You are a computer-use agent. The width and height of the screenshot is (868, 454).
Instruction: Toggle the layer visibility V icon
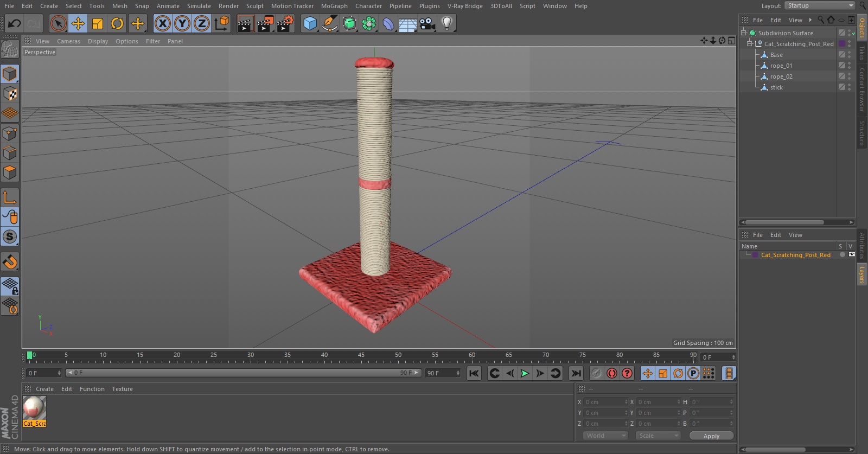pos(852,255)
